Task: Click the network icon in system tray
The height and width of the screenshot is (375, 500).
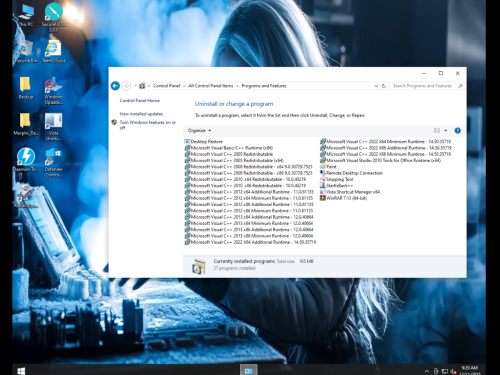Action: pyautogui.click(x=445, y=371)
